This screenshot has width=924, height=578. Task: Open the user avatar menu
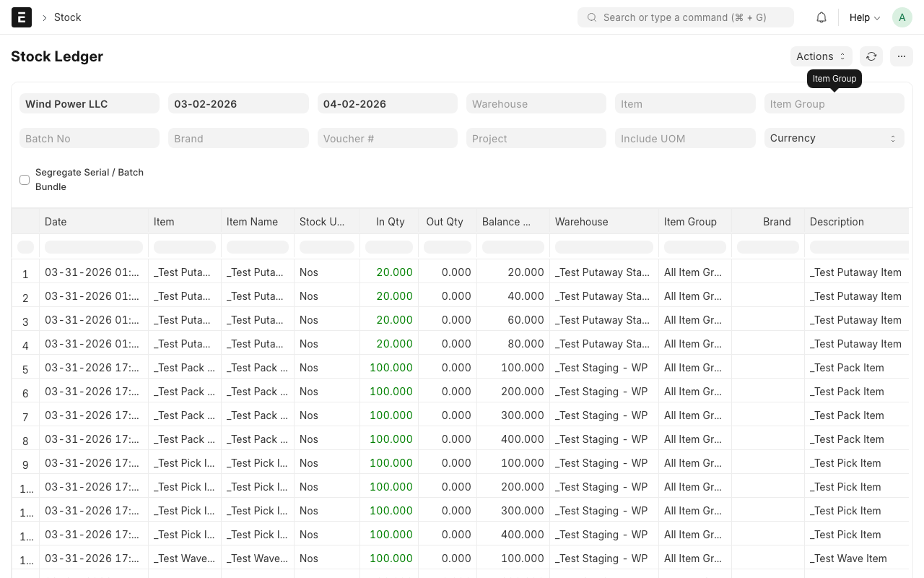pos(902,17)
